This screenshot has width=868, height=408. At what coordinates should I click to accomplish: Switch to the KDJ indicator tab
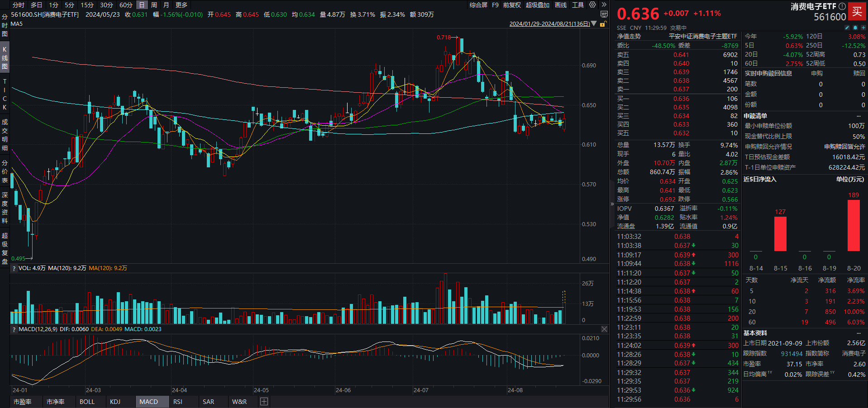(x=115, y=402)
